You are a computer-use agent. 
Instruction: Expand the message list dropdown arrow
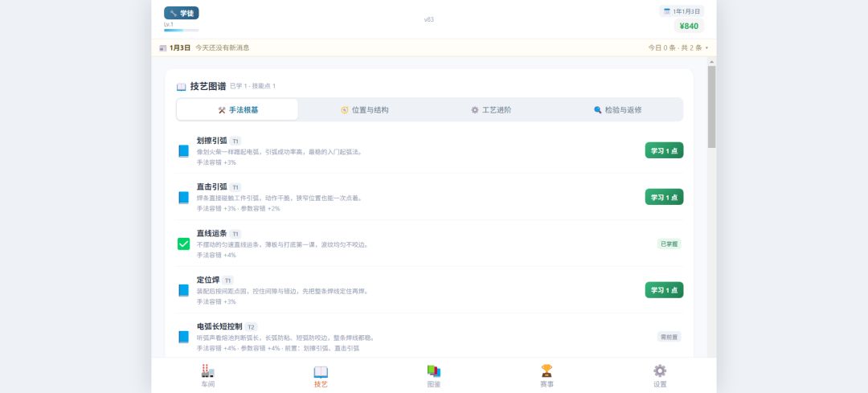tap(707, 48)
